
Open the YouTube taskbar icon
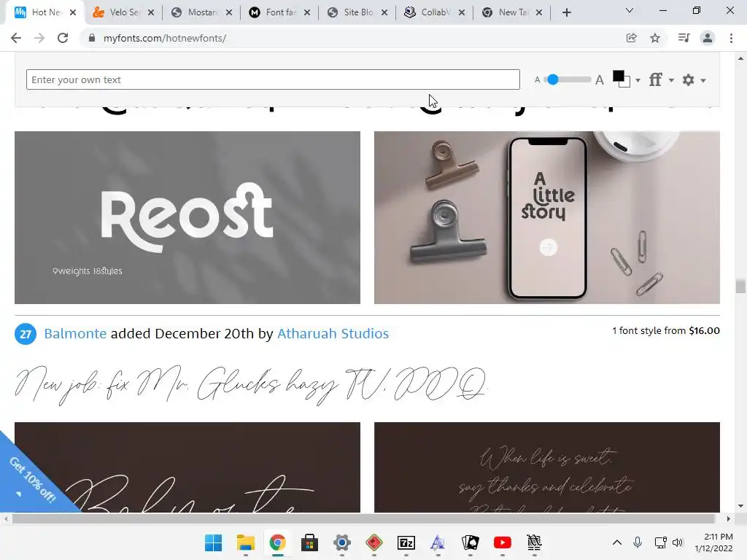[x=502, y=542]
